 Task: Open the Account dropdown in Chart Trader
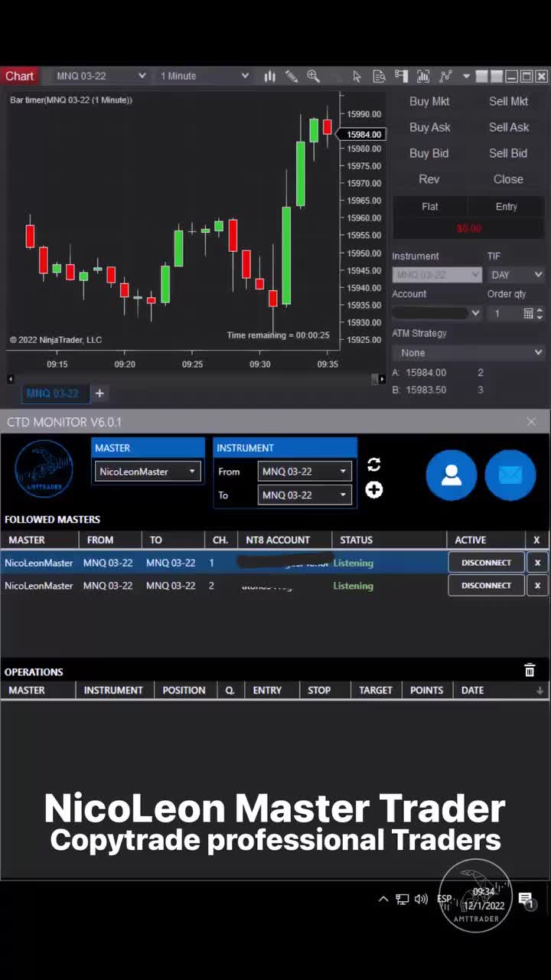[437, 313]
